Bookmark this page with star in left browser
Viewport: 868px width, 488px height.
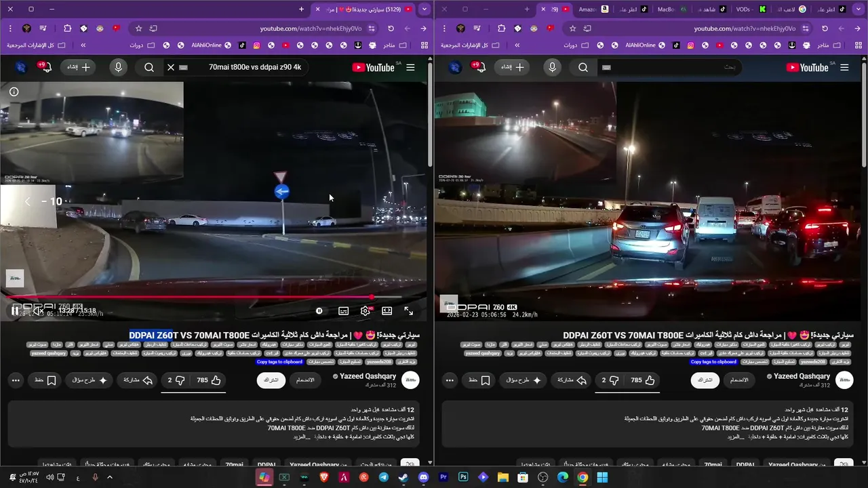(138, 28)
